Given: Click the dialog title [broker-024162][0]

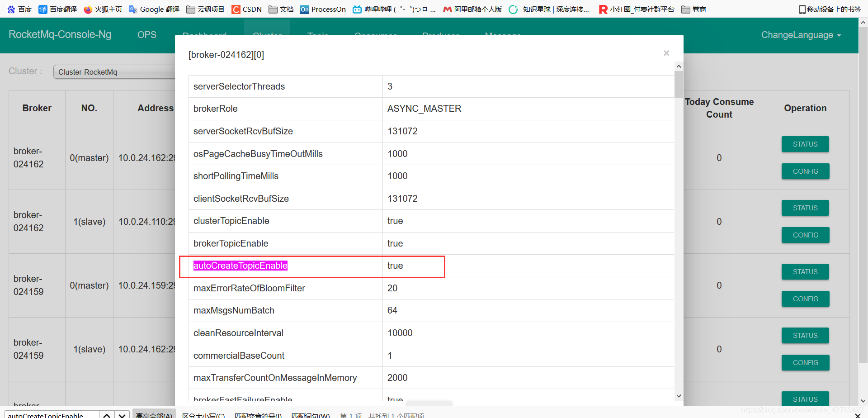Looking at the screenshot, I should click(x=226, y=55).
